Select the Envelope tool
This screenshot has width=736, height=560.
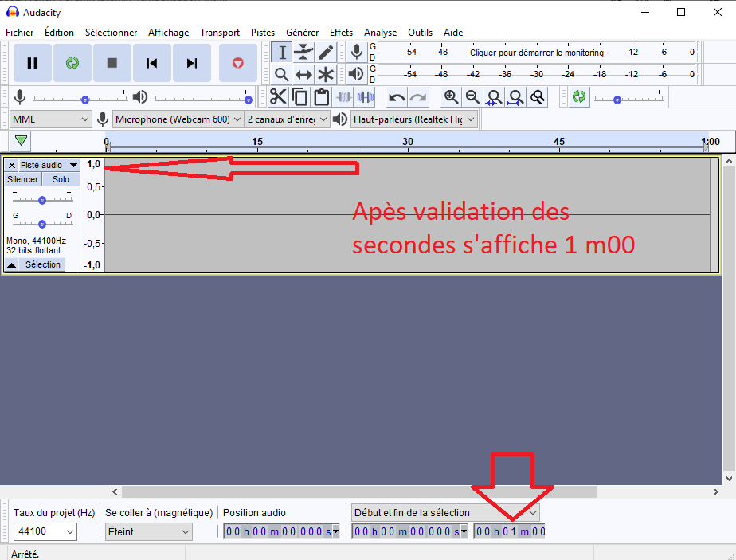[303, 53]
